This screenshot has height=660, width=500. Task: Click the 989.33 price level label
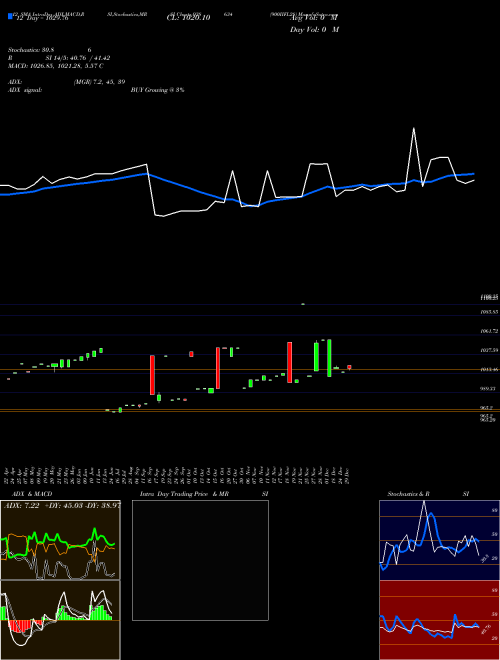489,389
